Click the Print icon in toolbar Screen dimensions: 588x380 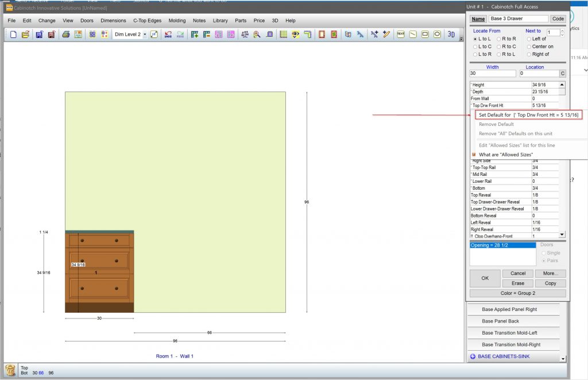click(66, 34)
